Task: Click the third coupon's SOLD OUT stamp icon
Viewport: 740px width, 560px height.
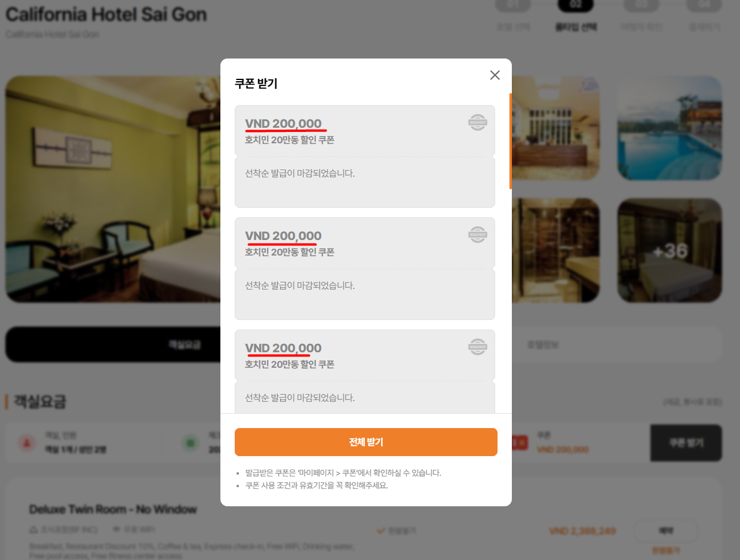Action: (x=477, y=347)
